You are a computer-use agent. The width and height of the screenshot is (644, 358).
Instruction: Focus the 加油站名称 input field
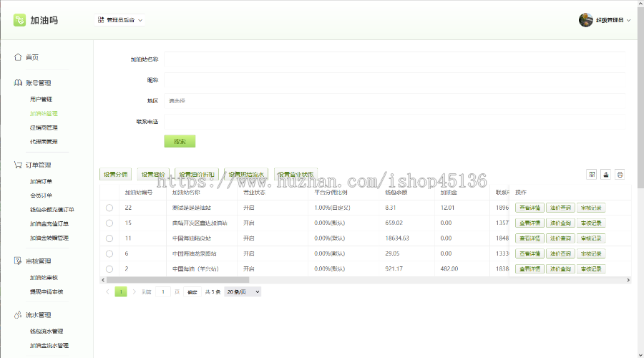[394, 59]
